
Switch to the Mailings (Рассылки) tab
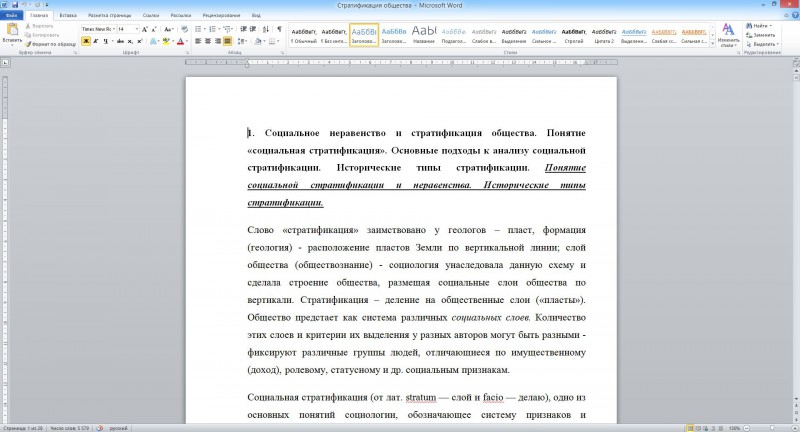181,15
